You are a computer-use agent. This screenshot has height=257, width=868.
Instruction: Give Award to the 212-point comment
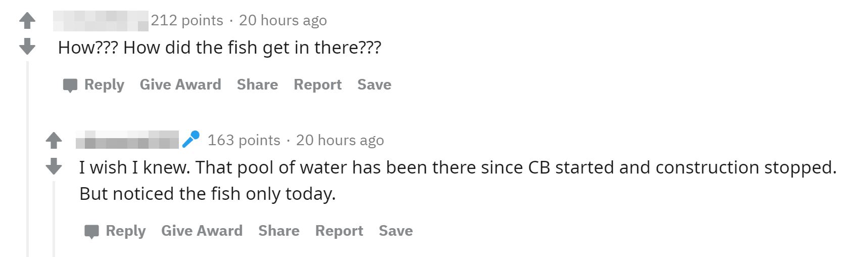click(x=180, y=84)
